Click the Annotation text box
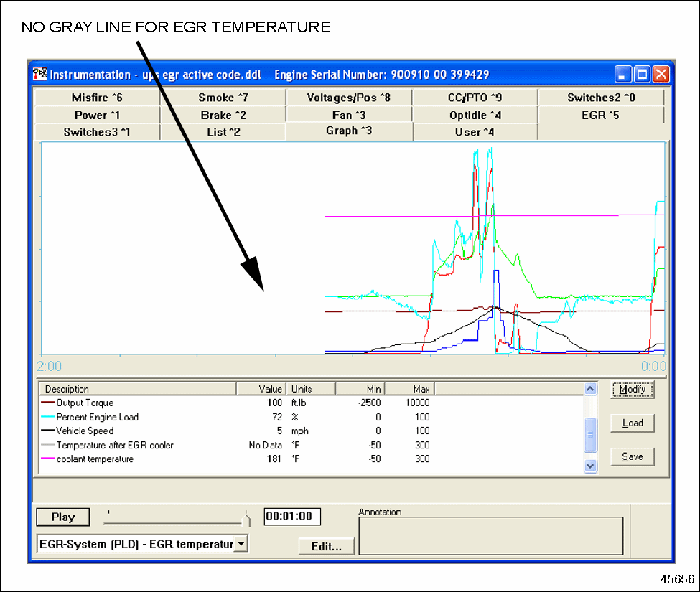The width and height of the screenshot is (700, 592). (490, 535)
